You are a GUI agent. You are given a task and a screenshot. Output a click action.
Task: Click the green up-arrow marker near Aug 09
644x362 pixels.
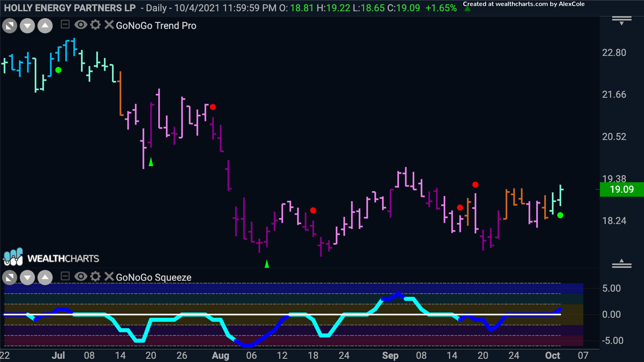click(x=266, y=264)
